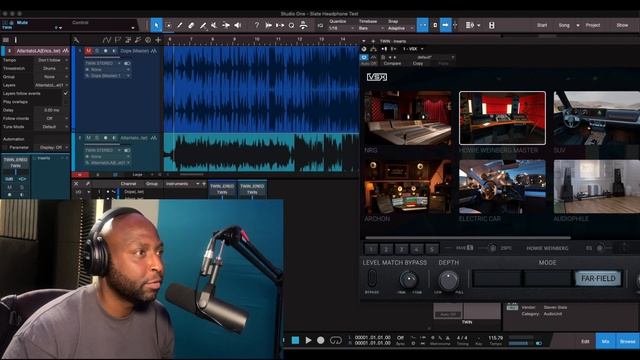Click the FAR-FIELD mode button
640x360 pixels.
coord(598,278)
